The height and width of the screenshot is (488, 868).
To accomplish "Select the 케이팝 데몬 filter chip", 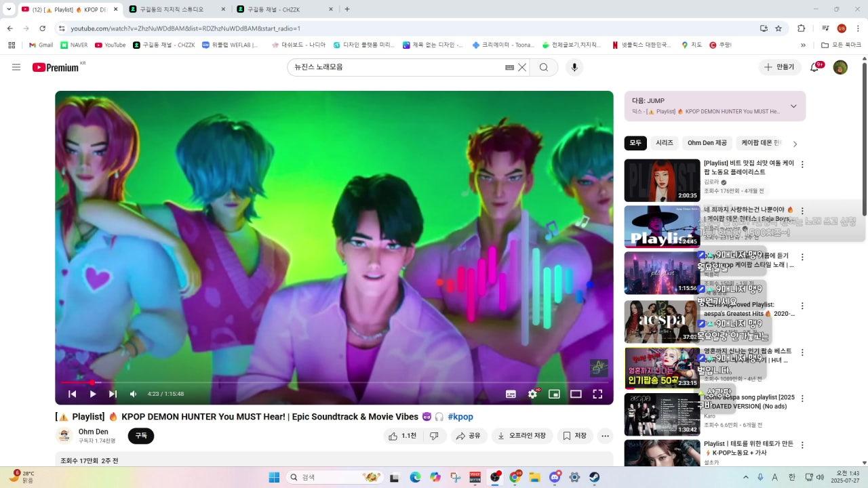I will click(762, 143).
